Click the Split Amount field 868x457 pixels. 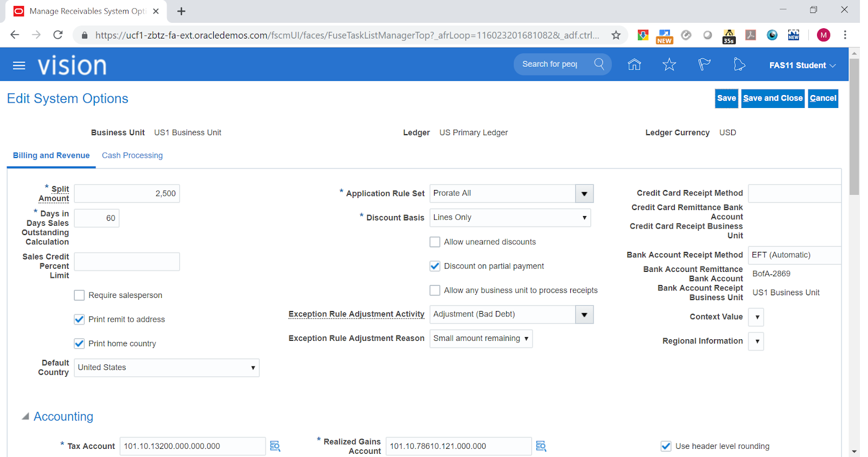click(x=127, y=194)
